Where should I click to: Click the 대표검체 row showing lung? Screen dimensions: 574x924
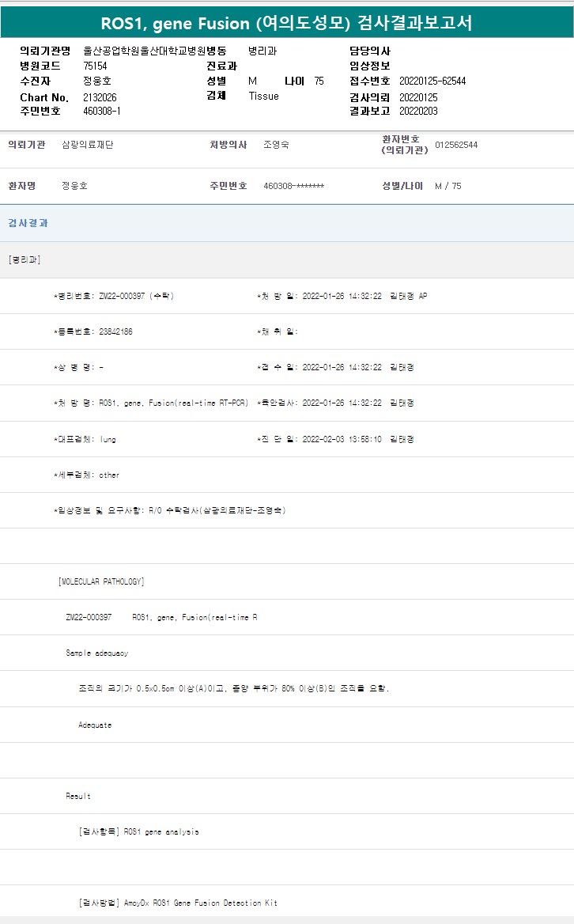pos(85,439)
